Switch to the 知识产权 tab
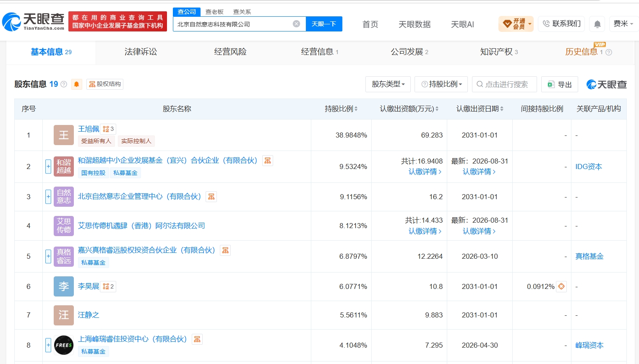The height and width of the screenshot is (364, 639). 499,52
